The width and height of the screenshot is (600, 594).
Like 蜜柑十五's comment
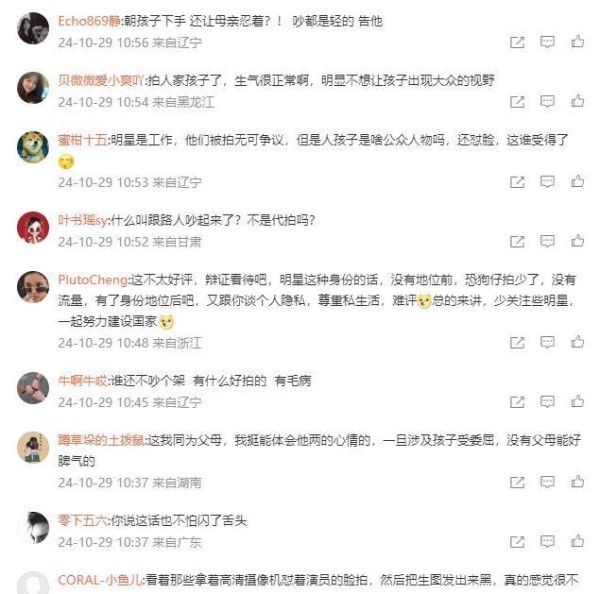tap(577, 181)
